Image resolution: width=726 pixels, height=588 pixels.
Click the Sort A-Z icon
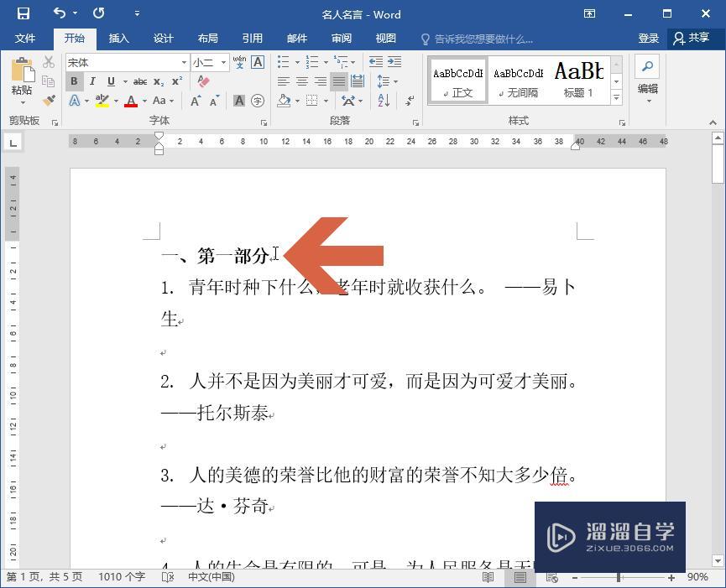click(384, 101)
